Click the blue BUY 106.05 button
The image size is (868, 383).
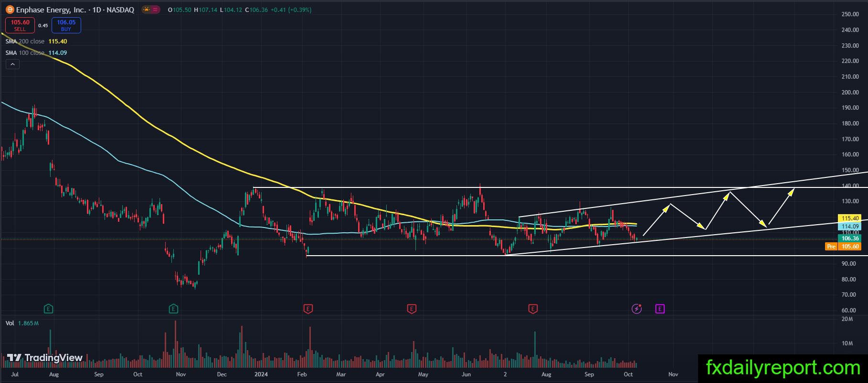[x=66, y=25]
